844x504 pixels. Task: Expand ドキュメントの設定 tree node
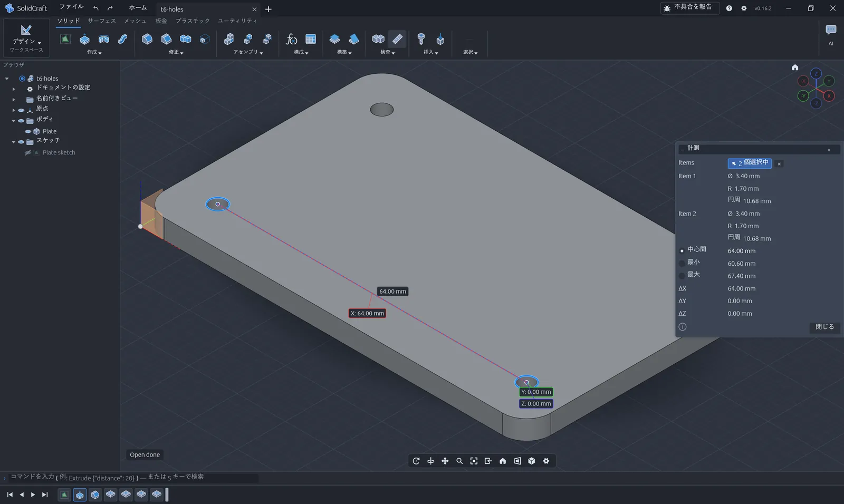pyautogui.click(x=14, y=89)
